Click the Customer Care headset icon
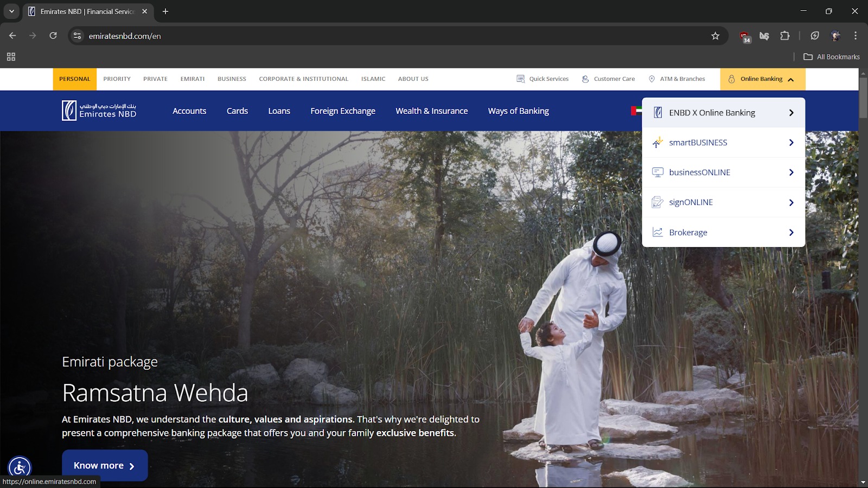The height and width of the screenshot is (488, 868). tap(585, 79)
